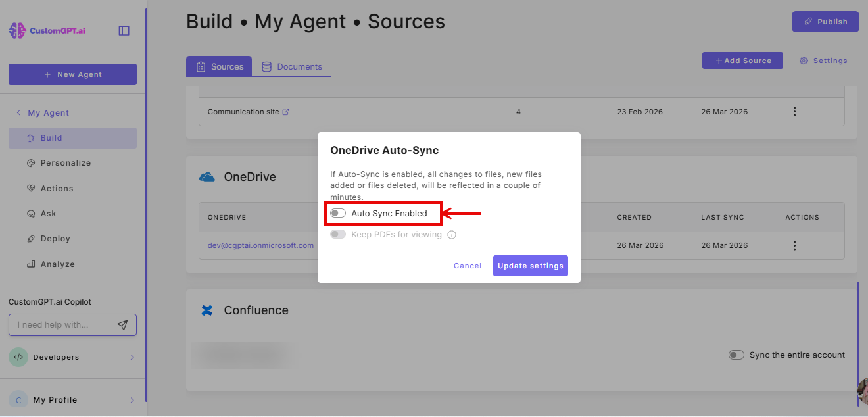The height and width of the screenshot is (417, 868).
Task: Click the Add Source button
Action: (742, 61)
